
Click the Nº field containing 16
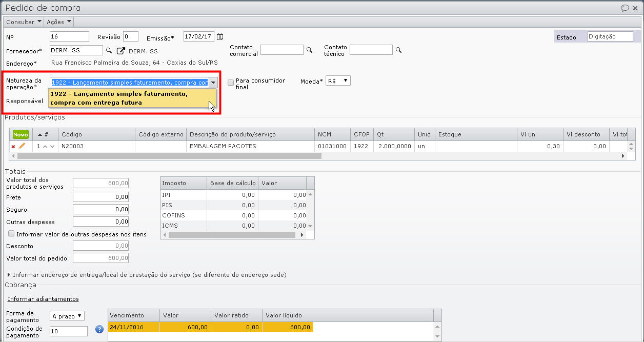pos(69,36)
